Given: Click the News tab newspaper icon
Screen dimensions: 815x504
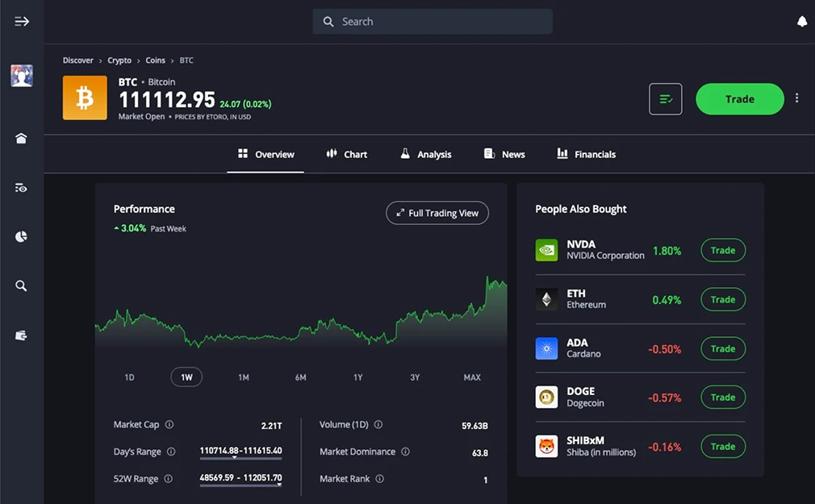Looking at the screenshot, I should [x=489, y=153].
